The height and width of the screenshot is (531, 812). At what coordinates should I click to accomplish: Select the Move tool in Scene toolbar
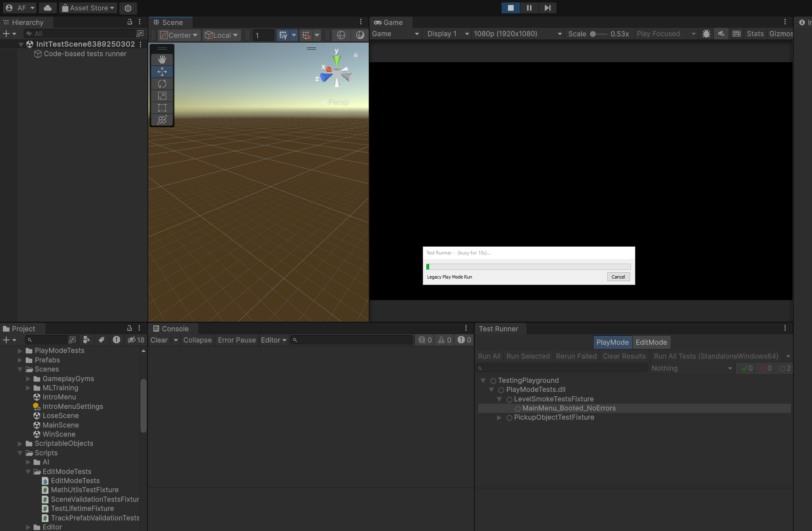coord(162,72)
